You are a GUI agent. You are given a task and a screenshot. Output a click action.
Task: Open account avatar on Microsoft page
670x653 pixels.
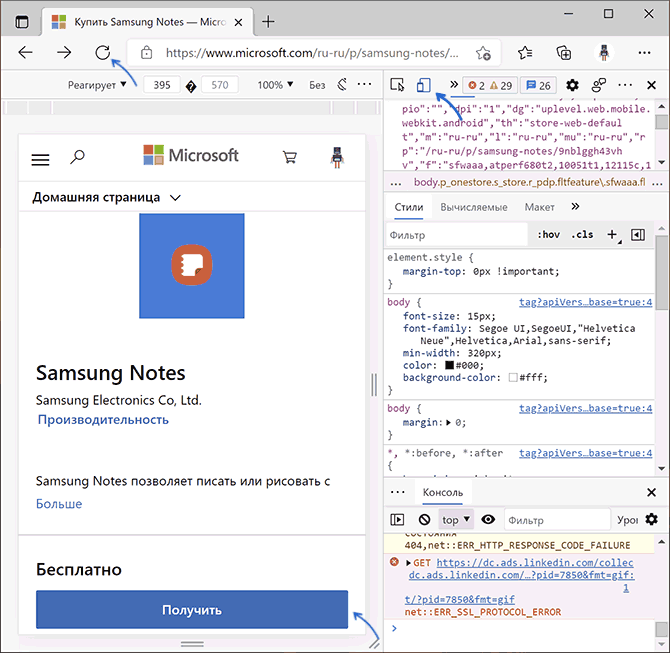coord(337,157)
